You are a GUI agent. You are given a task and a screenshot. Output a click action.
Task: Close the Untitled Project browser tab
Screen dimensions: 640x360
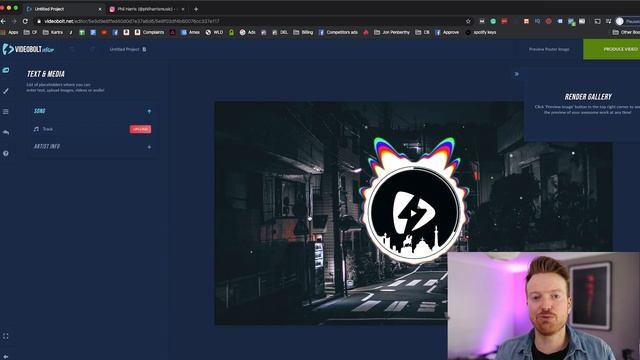tap(100, 9)
